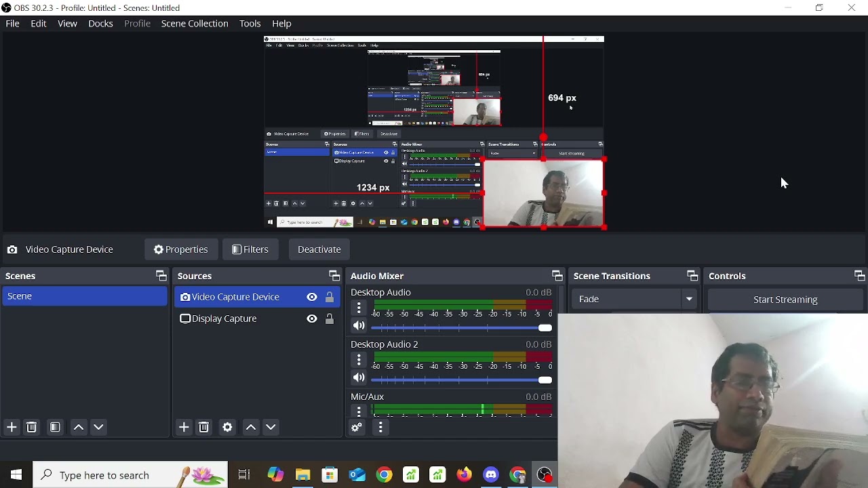Viewport: 868px width, 488px height.
Task: Adjust the Desktop Audio 2 volume slider
Action: click(462, 380)
